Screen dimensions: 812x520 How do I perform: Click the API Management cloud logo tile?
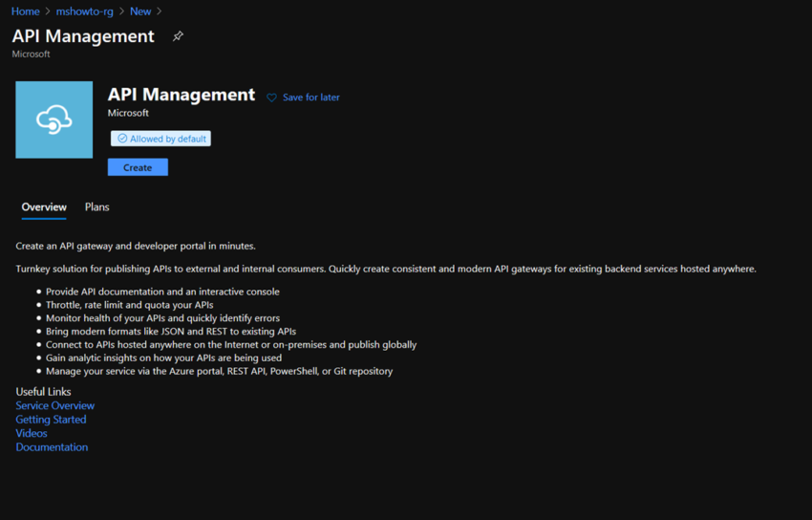pyautogui.click(x=54, y=119)
